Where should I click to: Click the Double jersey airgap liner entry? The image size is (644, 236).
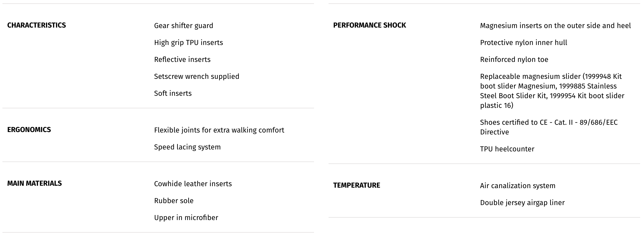(x=522, y=203)
